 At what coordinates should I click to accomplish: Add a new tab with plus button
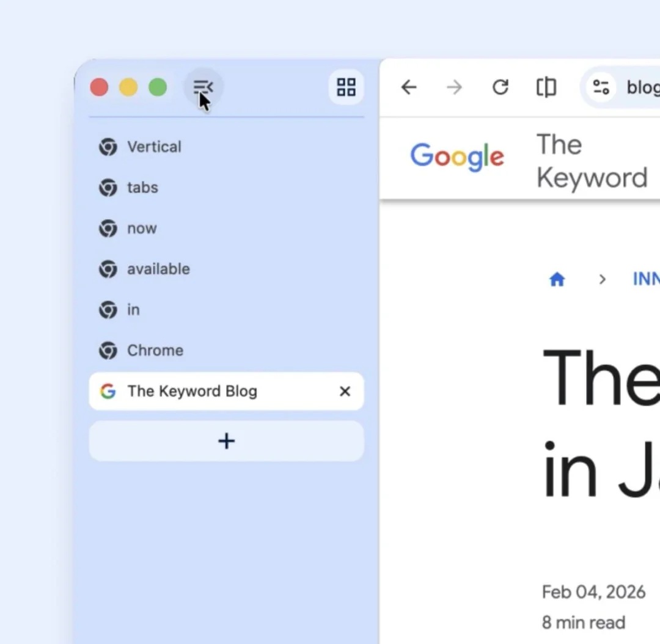point(227,441)
